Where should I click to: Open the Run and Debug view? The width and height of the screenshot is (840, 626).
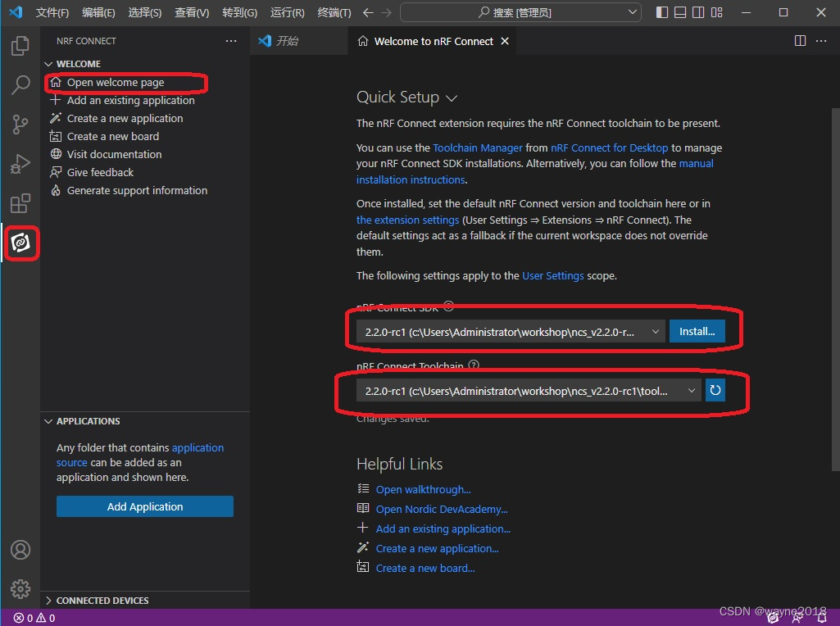point(20,164)
